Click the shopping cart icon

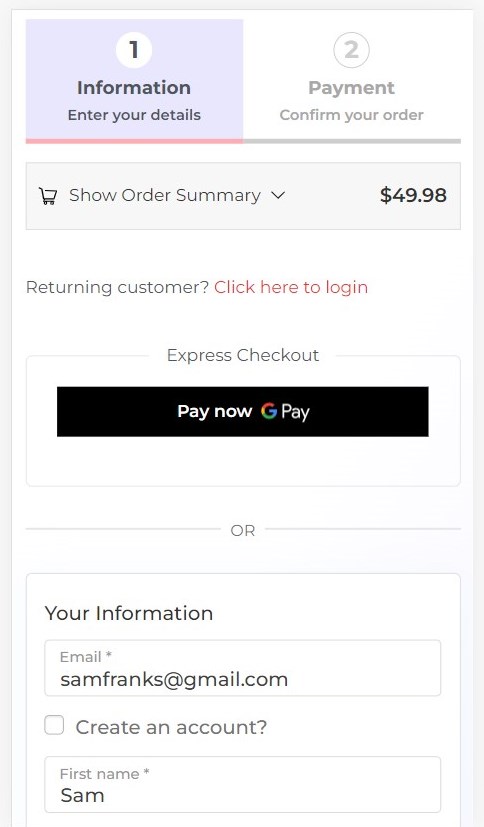coord(48,196)
